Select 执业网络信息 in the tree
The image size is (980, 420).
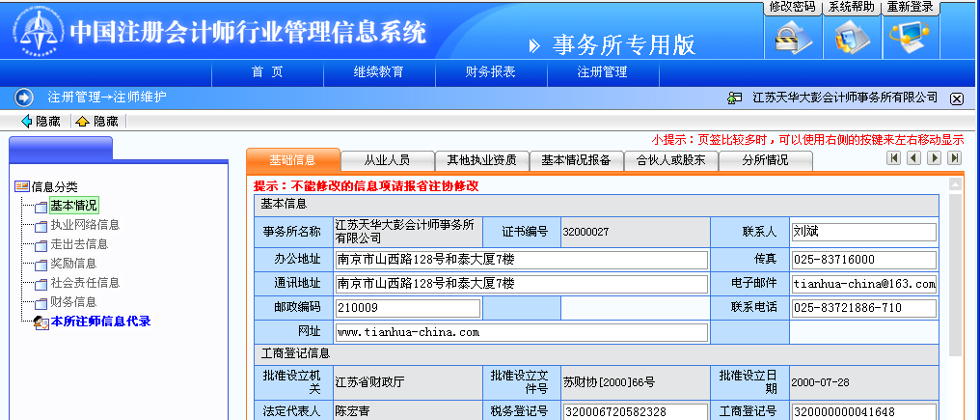85,225
